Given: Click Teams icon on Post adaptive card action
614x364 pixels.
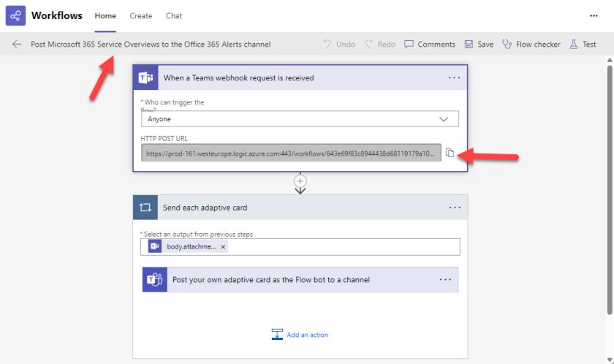Looking at the screenshot, I should click(155, 279).
